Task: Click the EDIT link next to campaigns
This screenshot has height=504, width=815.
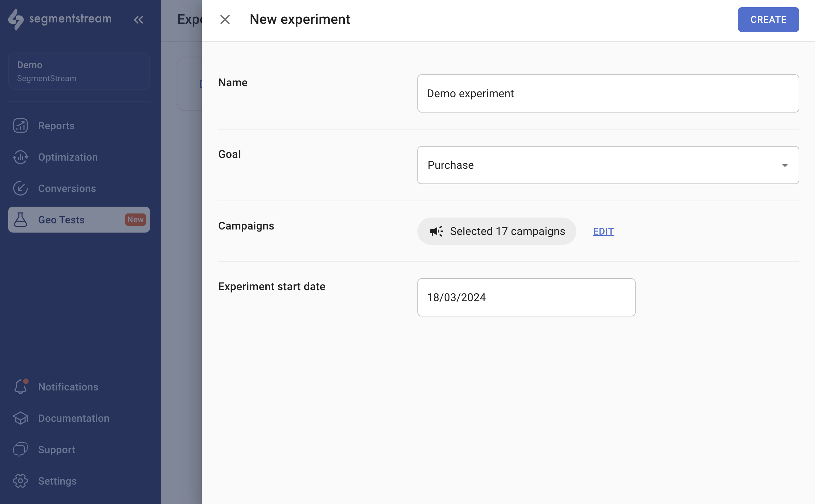Action: (603, 231)
